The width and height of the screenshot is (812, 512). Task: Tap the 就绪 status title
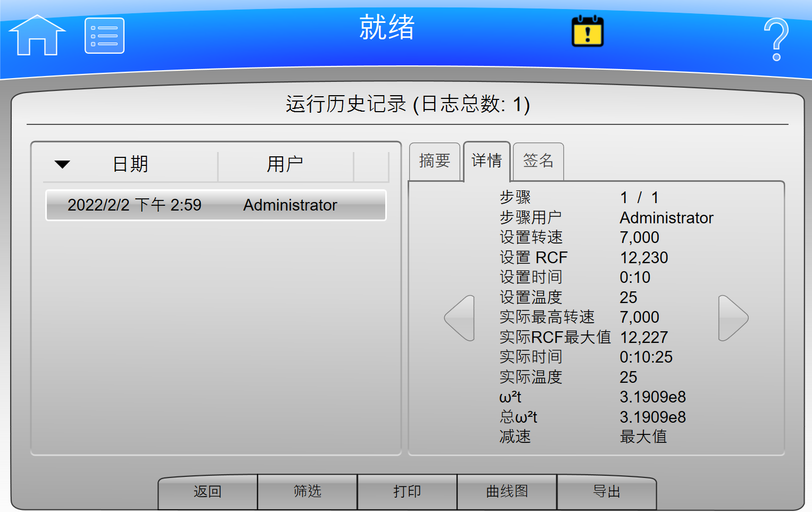(387, 28)
